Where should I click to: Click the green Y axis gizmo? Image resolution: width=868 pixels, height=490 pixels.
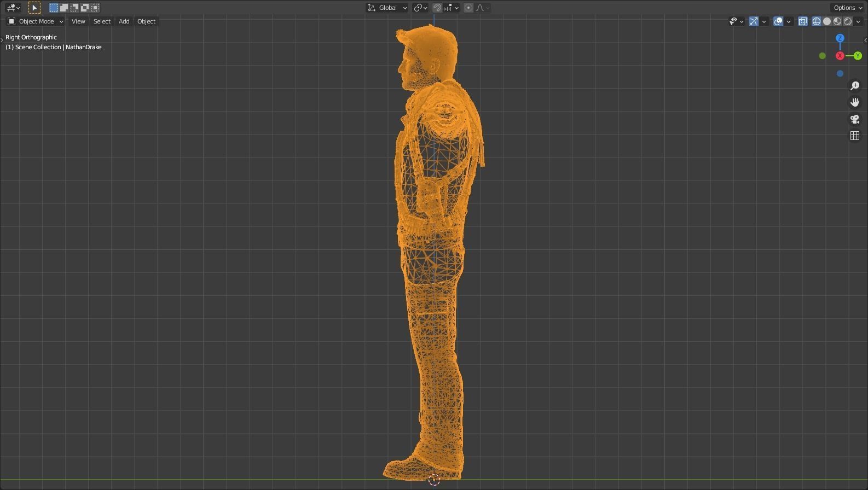(x=858, y=56)
